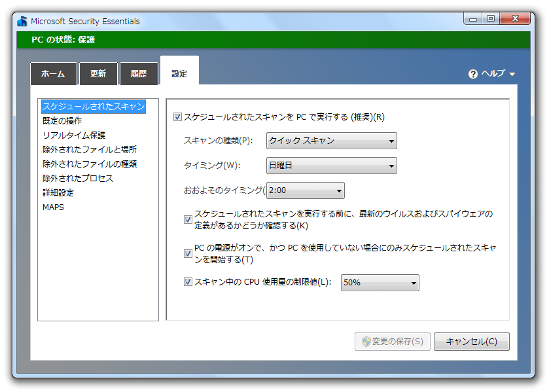Switch to the 更新 tab
Screen dimensions: 549x392
pyautogui.click(x=98, y=73)
